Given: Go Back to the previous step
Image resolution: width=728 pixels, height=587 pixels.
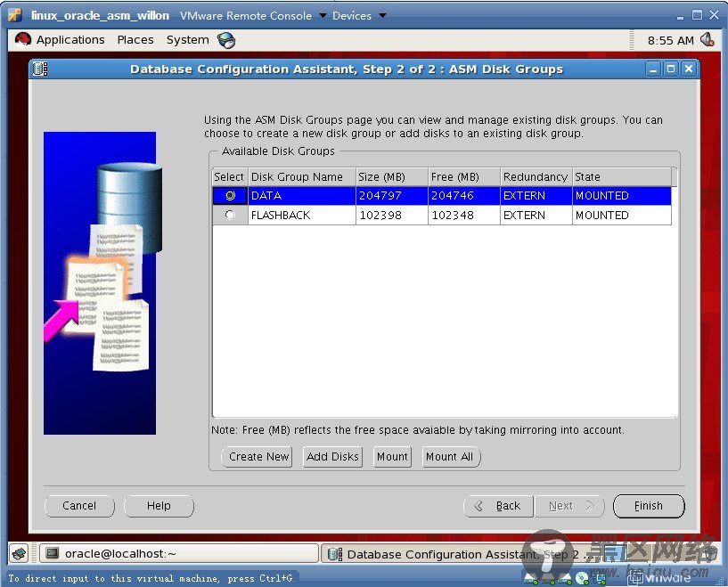Looking at the screenshot, I should tap(499, 506).
